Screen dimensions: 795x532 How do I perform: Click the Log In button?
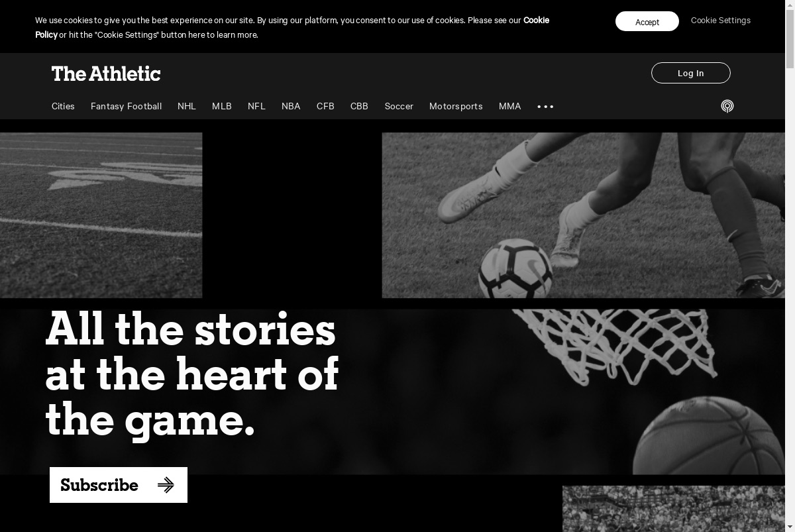(x=690, y=73)
